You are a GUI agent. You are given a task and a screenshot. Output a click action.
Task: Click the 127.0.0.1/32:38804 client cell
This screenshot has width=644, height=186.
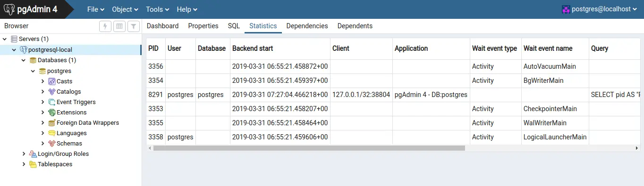(361, 95)
